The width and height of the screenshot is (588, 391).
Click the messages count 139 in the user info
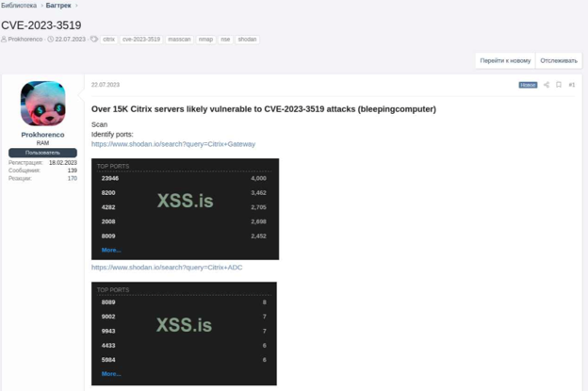click(73, 171)
